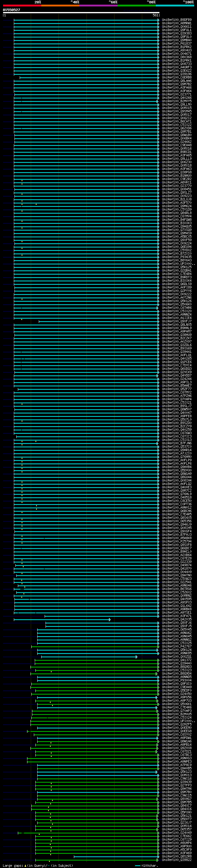The width and height of the screenshot is (197, 868).
Task: Click the orange ~40% identity legend segment
Action: [60, 6]
